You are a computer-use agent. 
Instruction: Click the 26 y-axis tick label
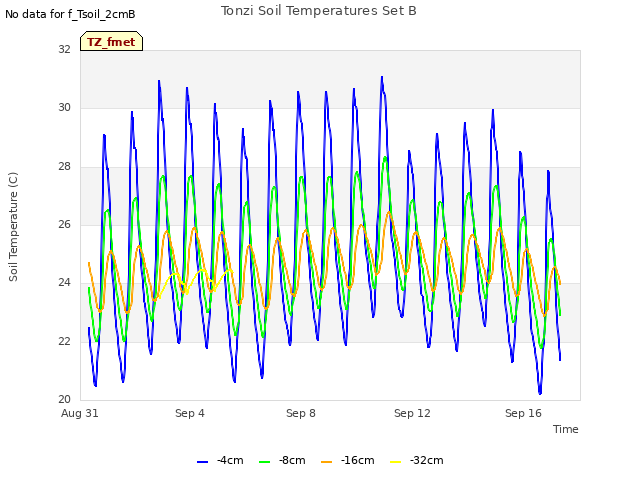[x=64, y=224]
